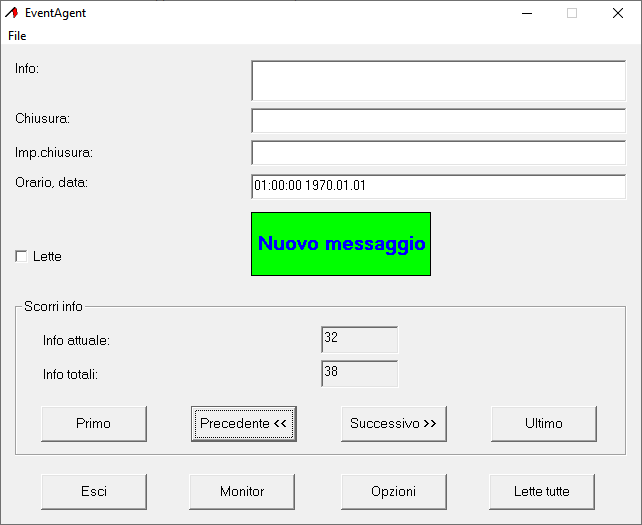Jump to last info with Ultimo

coord(543,423)
